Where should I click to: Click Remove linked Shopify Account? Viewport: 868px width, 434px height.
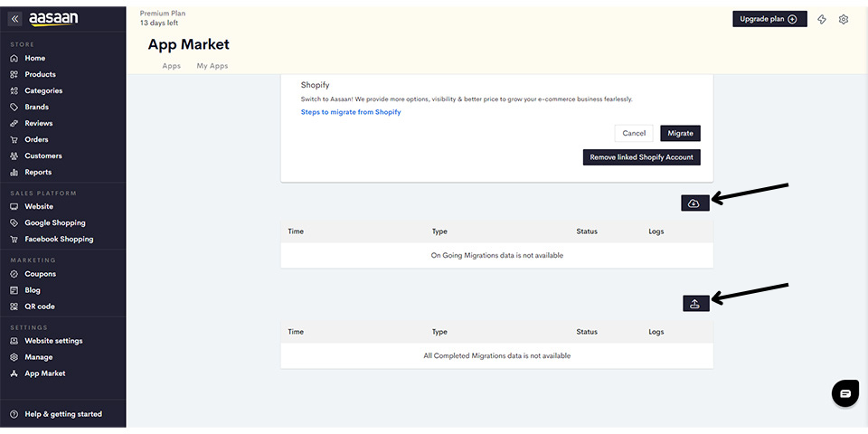[x=642, y=157]
